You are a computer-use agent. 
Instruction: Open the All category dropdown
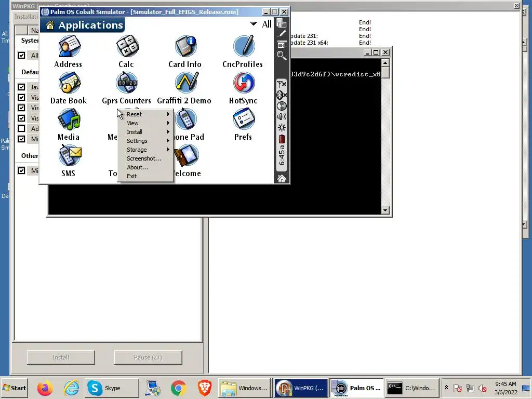261,24
